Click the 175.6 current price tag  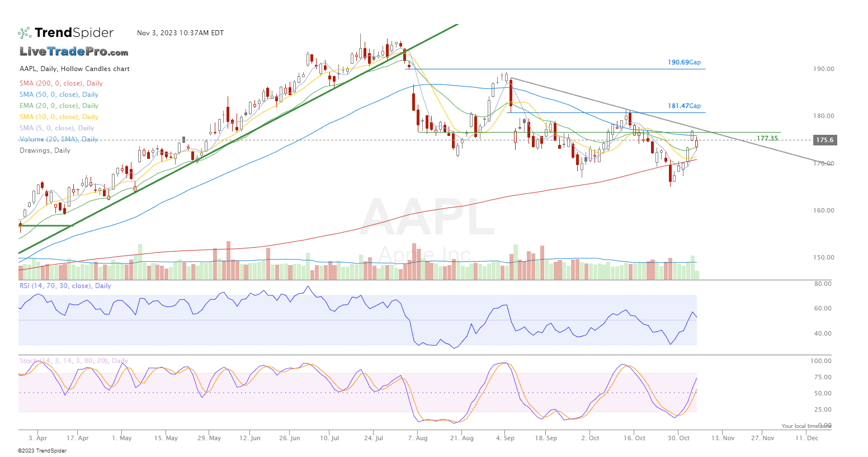coord(824,140)
